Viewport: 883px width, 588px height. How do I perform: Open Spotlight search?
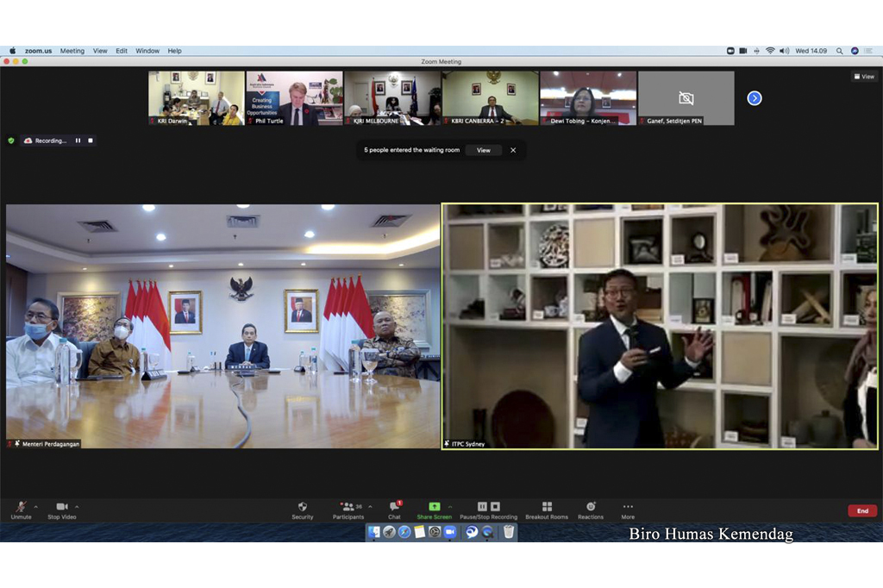coord(839,51)
